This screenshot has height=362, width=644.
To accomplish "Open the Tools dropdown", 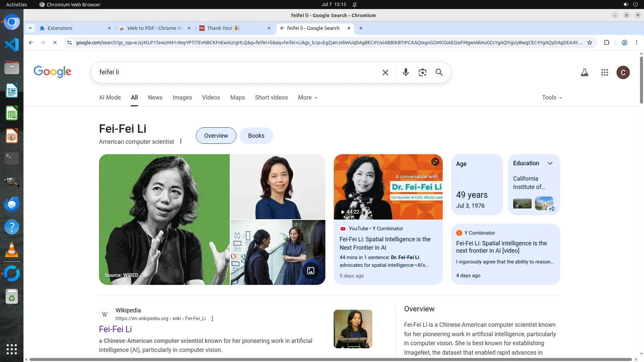I will pos(551,98).
